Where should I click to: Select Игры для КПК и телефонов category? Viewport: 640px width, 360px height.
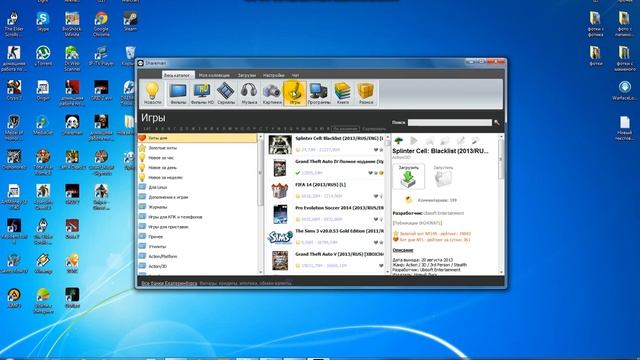198,217
